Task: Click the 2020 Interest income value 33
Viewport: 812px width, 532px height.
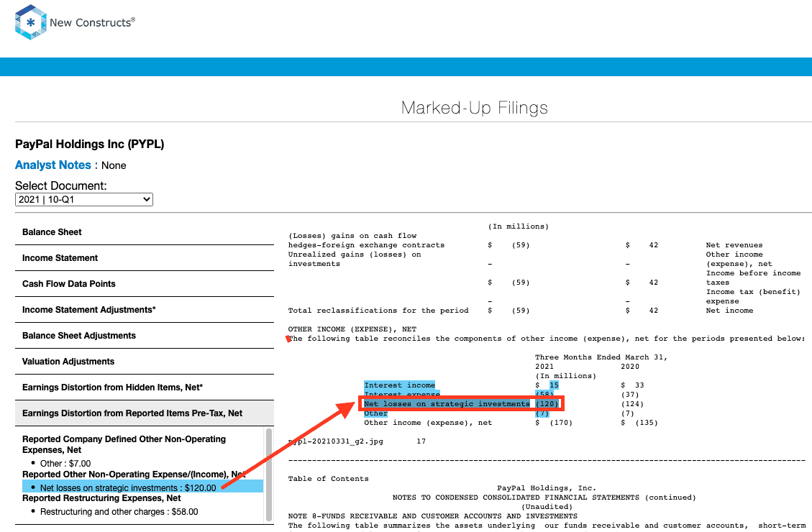Action: pyautogui.click(x=639, y=385)
